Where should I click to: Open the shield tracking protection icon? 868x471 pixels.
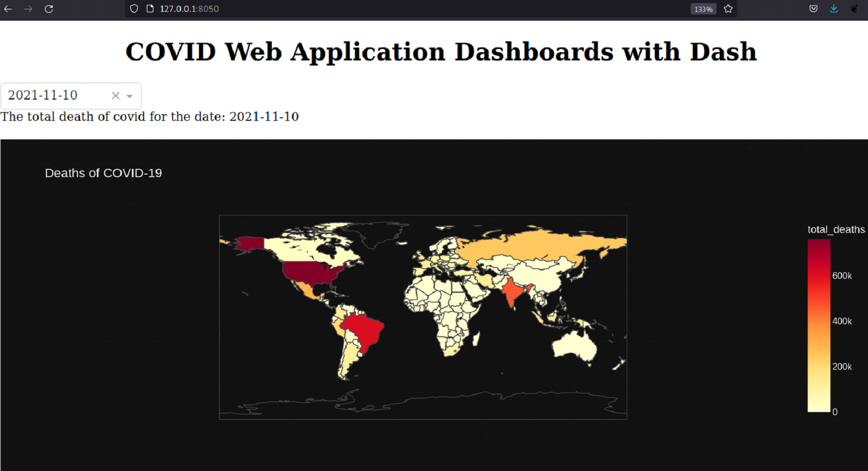coord(134,9)
